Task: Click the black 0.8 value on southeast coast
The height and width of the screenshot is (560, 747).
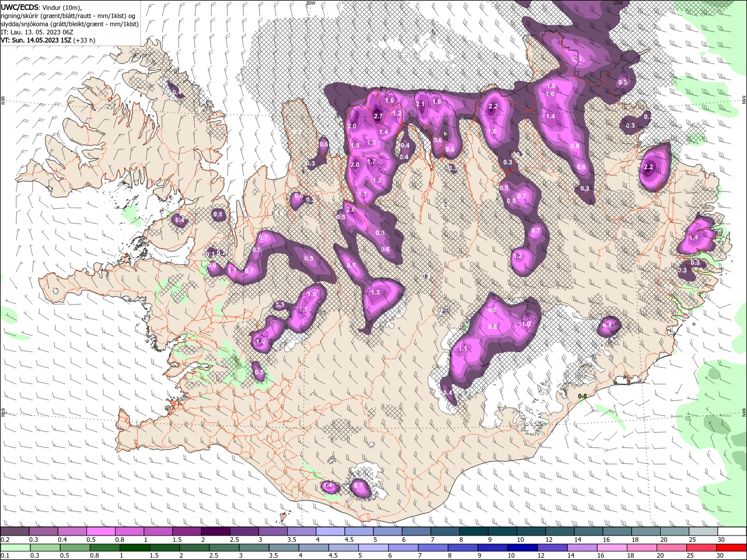Action: tap(582, 397)
